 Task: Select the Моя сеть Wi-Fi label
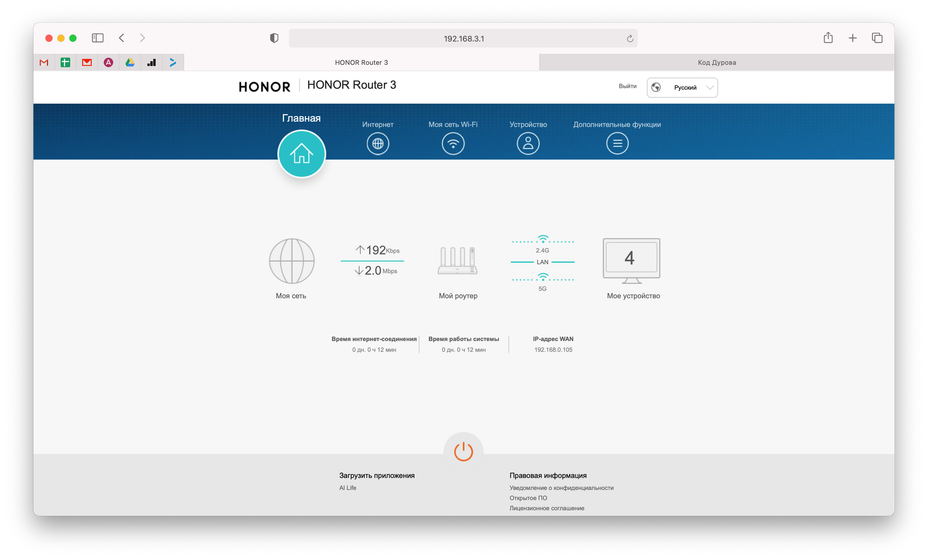453,124
